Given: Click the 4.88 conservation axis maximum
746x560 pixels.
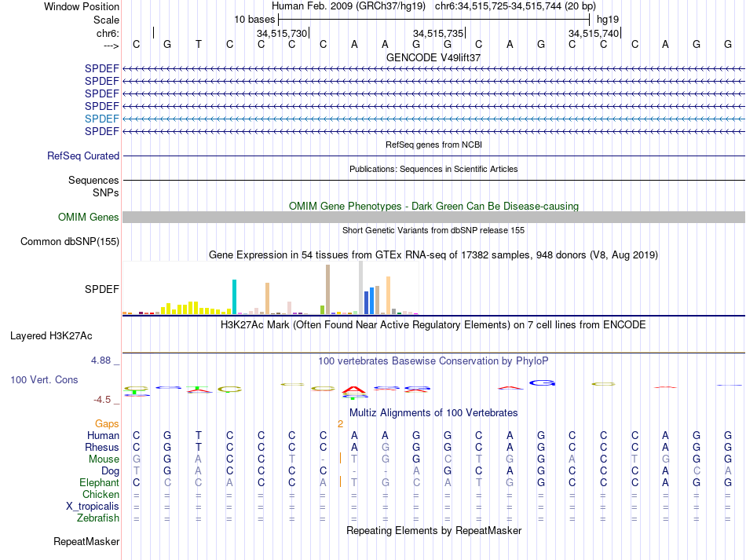Looking at the screenshot, I should pos(101,361).
